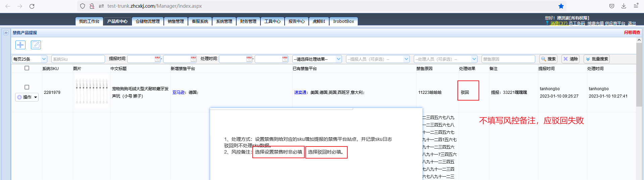Open 客服系统 tab
This screenshot has width=644, height=180.
coord(200,21)
